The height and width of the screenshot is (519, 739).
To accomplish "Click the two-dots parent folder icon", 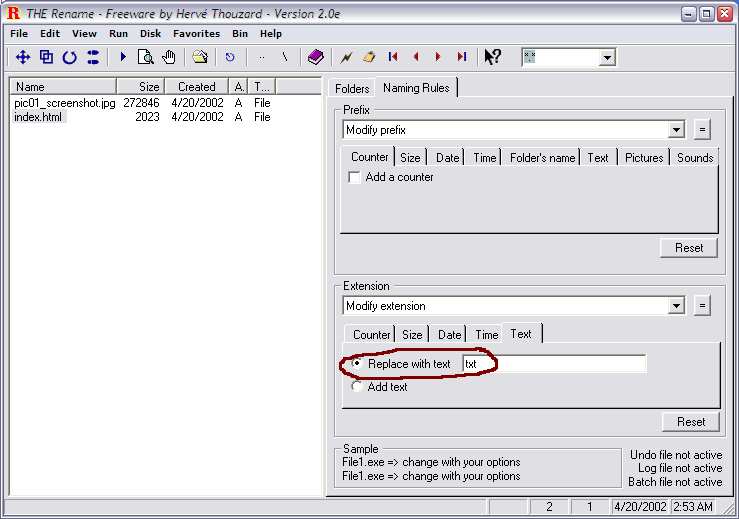I will 262,58.
